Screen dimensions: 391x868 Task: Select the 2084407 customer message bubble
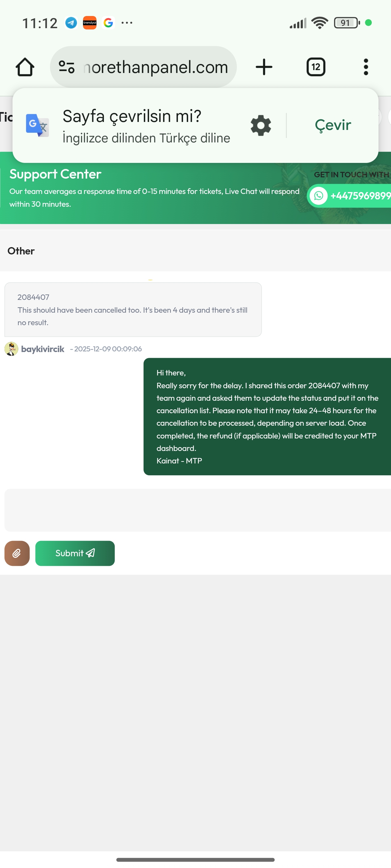[x=133, y=309]
